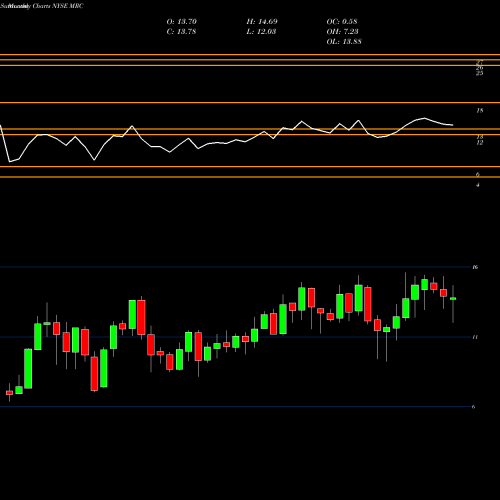This screenshot has height=500, width=500.
Task: Select the open price 'O: 13.70'
Action: [182, 22]
